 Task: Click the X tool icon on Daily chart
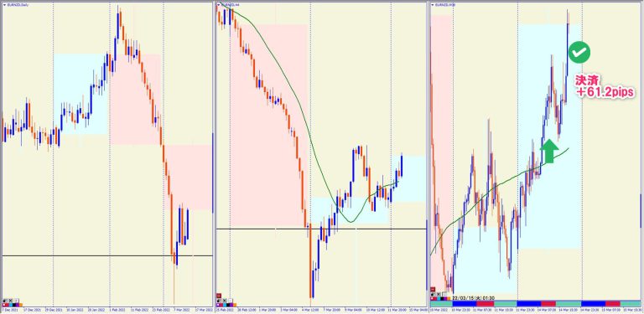pyautogui.click(x=11, y=301)
